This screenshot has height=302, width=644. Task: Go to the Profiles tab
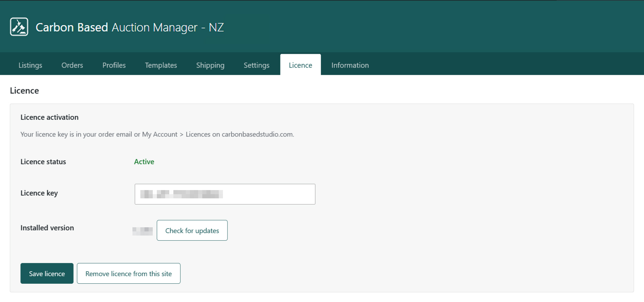point(114,65)
